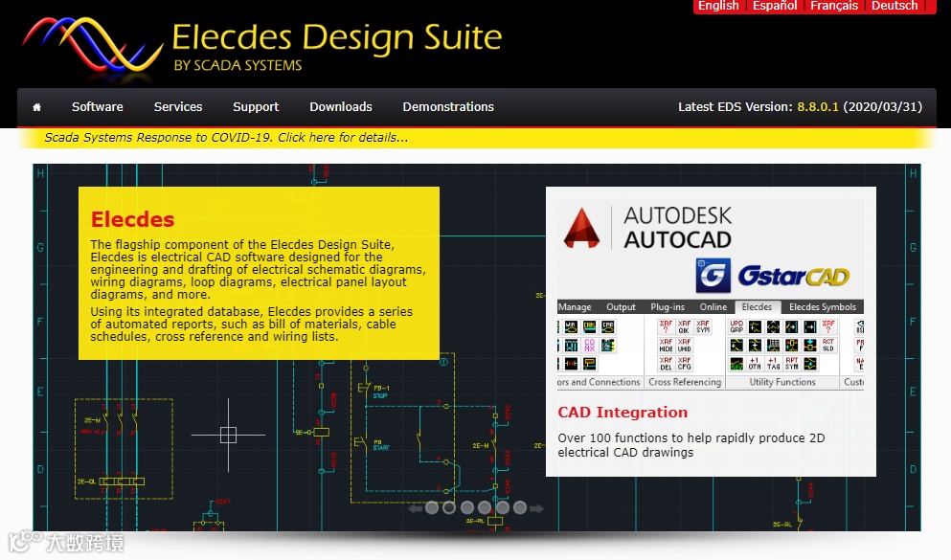Screen dimensions: 951x560
Task: Click the Utility Functions panel label
Action: (782, 382)
